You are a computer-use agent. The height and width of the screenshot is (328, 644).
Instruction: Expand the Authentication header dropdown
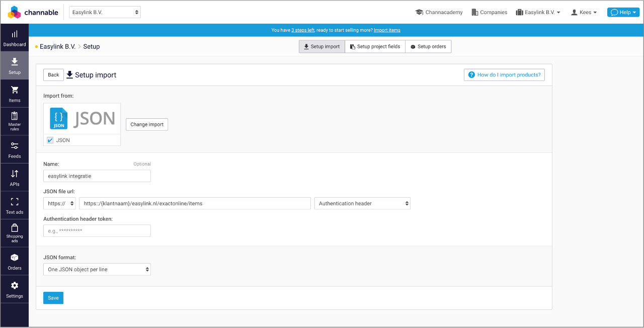[x=362, y=203]
